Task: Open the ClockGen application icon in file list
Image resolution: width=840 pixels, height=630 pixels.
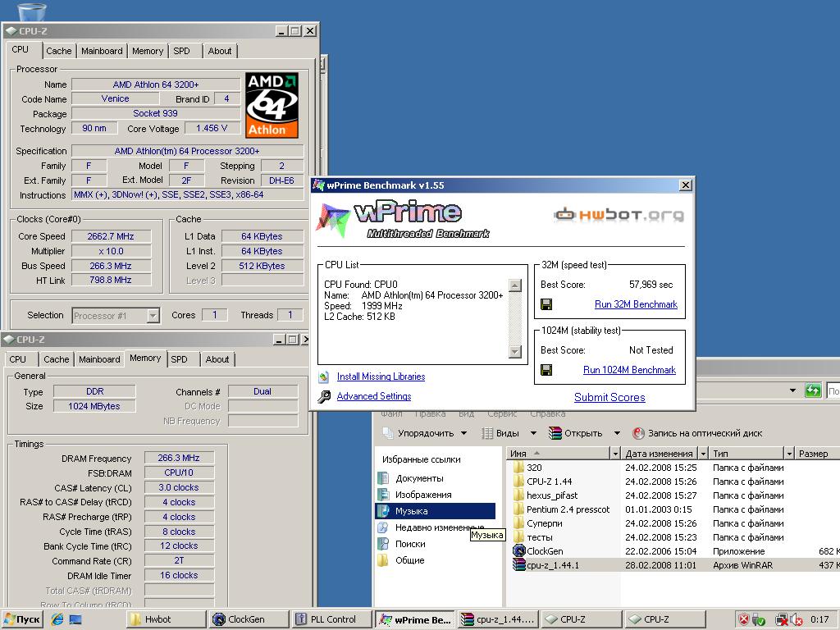Action: (518, 550)
